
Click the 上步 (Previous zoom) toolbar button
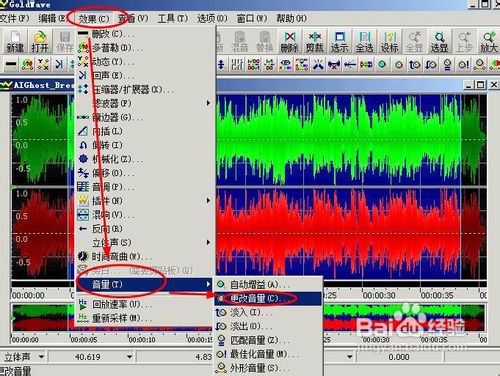(x=464, y=42)
